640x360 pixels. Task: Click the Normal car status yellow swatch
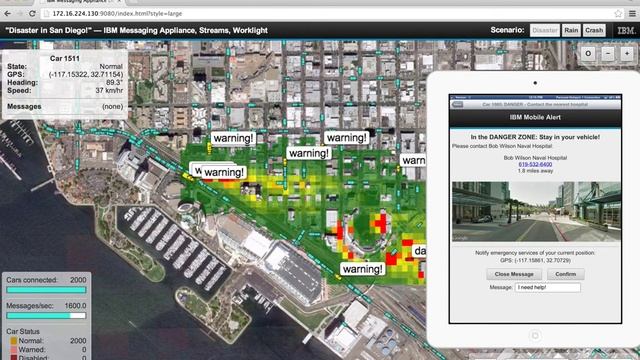13,341
